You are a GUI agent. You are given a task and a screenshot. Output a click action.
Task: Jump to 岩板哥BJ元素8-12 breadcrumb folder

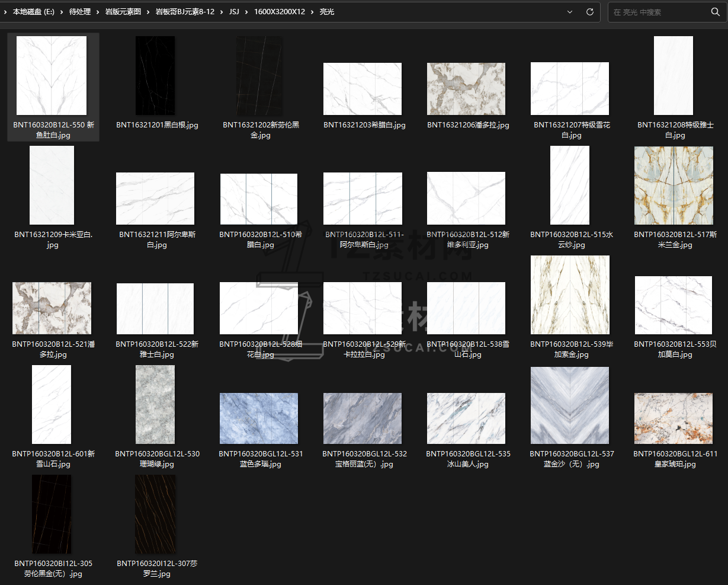(x=185, y=12)
